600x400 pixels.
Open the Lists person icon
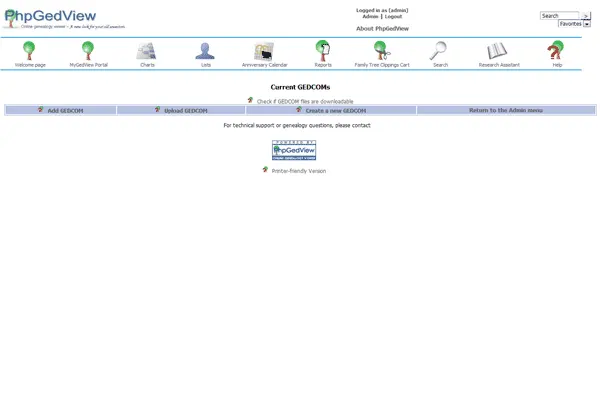click(x=205, y=51)
